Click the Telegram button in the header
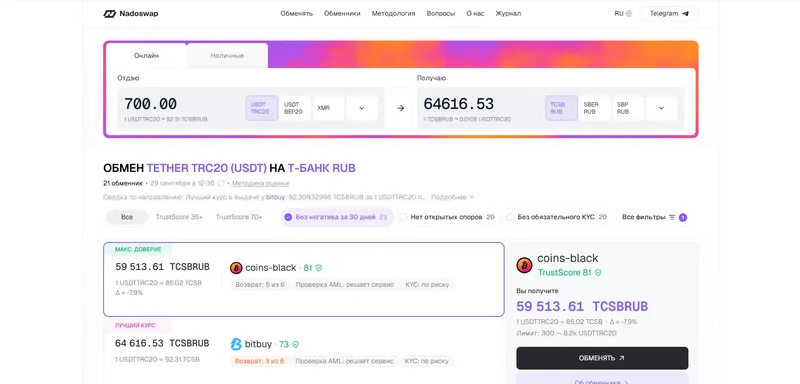 tap(669, 14)
